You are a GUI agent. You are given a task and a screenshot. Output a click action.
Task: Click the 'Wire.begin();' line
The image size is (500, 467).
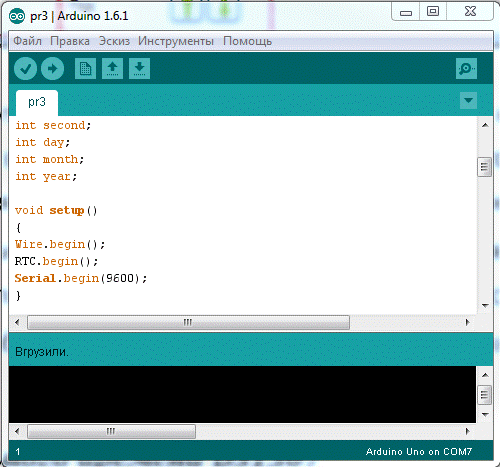point(60,244)
